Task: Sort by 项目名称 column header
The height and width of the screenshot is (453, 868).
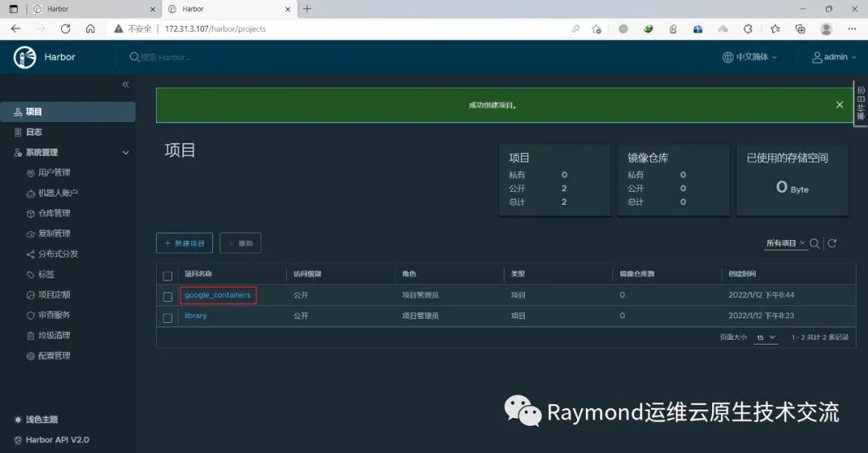Action: click(x=199, y=274)
